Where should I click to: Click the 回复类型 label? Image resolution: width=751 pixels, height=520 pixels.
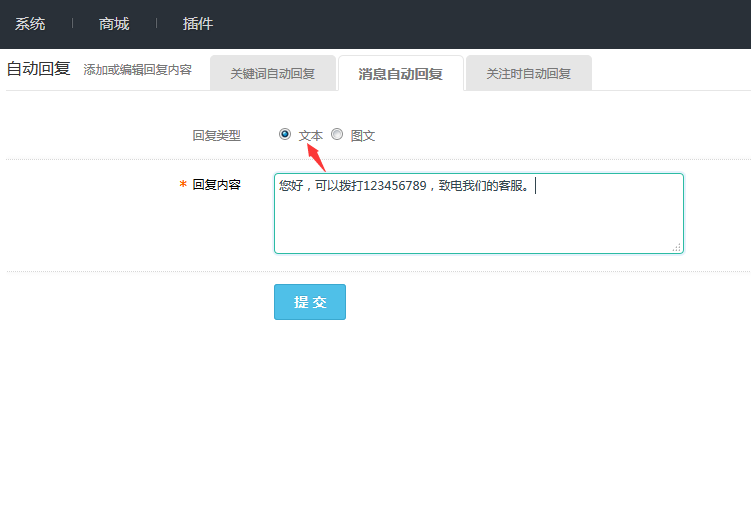point(216,136)
